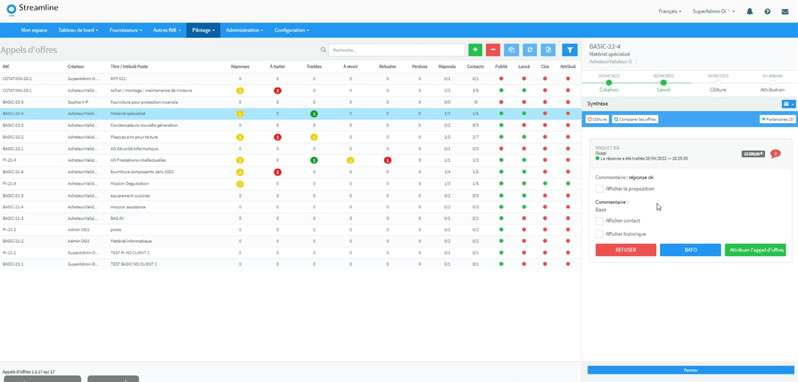Click yellow À revoir badge in PI-21-4 row
This screenshot has height=382, width=798.
click(x=350, y=160)
